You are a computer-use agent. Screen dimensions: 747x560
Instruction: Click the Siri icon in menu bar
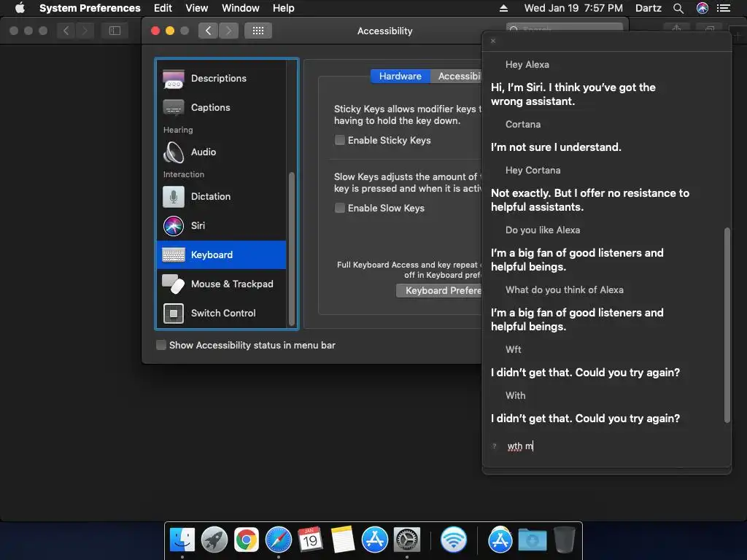pyautogui.click(x=703, y=8)
